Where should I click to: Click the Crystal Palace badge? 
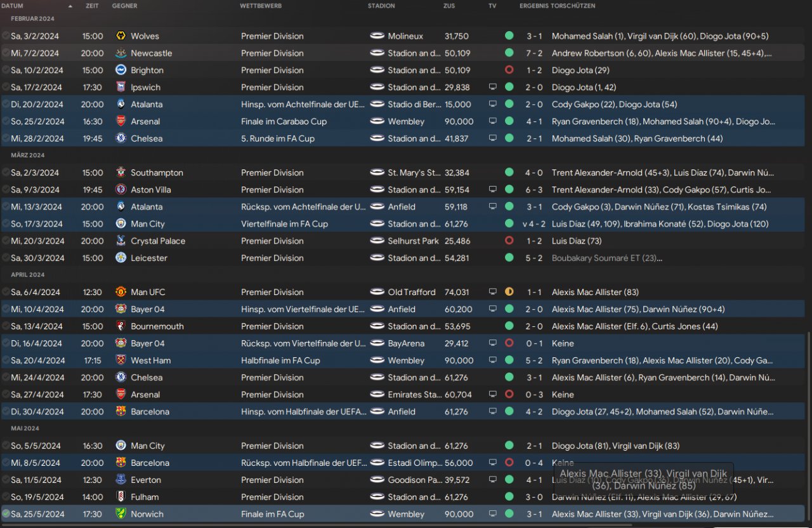click(121, 241)
